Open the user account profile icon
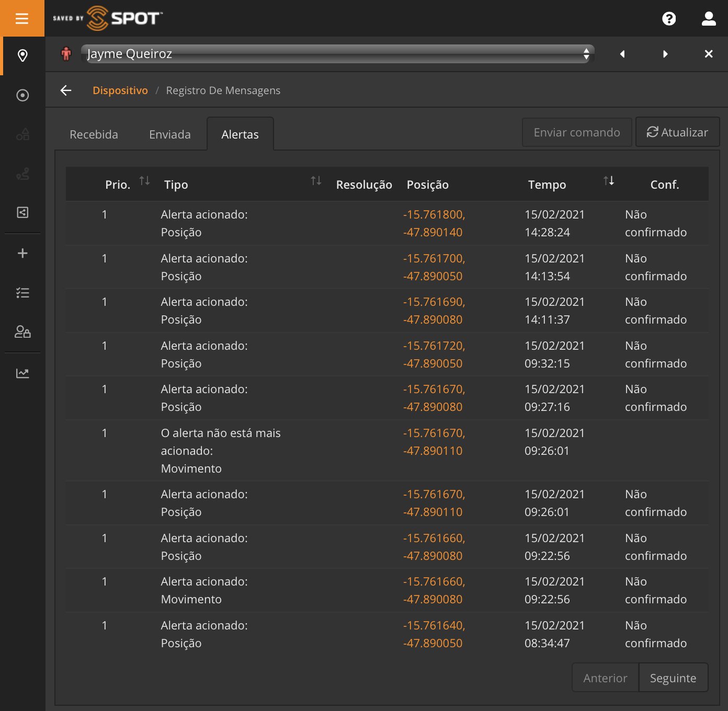728x711 pixels. click(709, 19)
